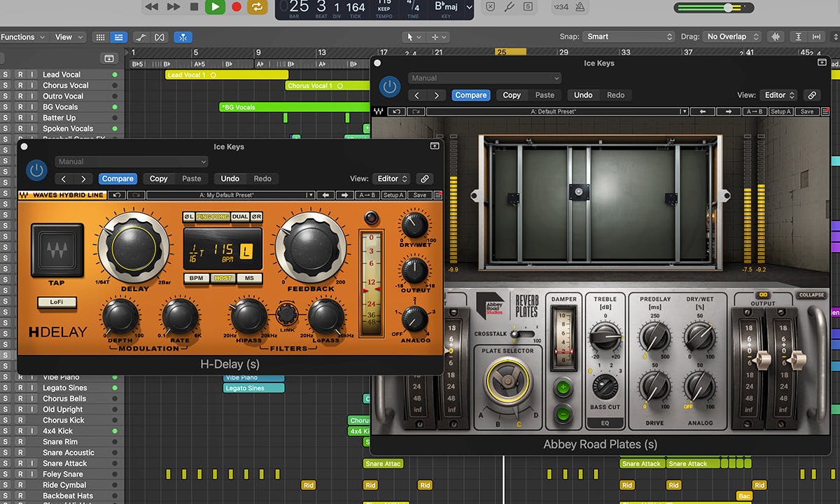
Task: Toggle the blue Catch playhead icon
Action: click(x=183, y=37)
